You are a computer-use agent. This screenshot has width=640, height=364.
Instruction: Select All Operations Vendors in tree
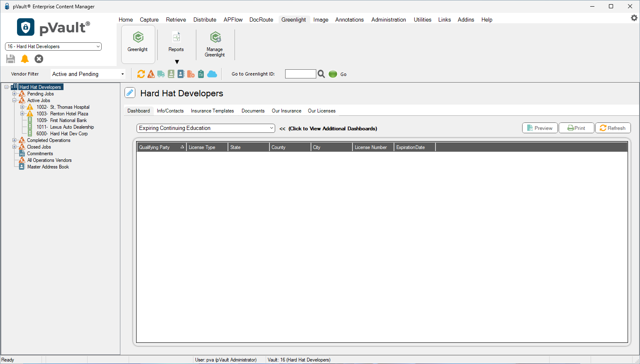pos(49,160)
